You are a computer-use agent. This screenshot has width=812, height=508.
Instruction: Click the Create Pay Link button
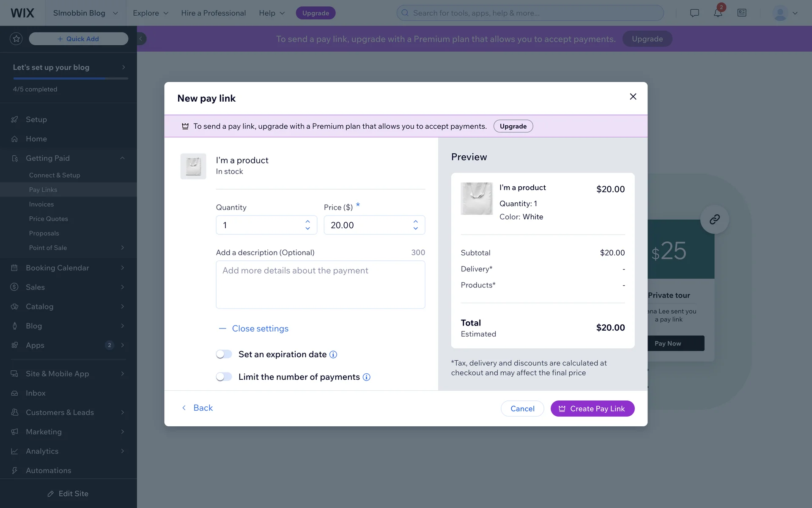(x=592, y=409)
